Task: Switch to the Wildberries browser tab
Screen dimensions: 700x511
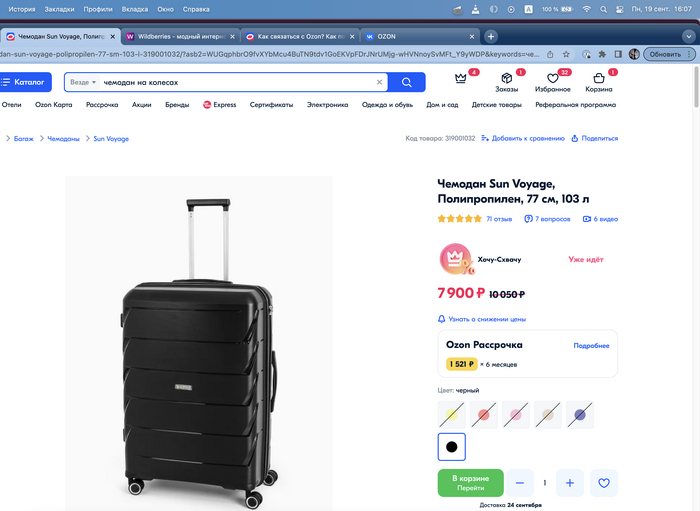Action: click(x=180, y=37)
